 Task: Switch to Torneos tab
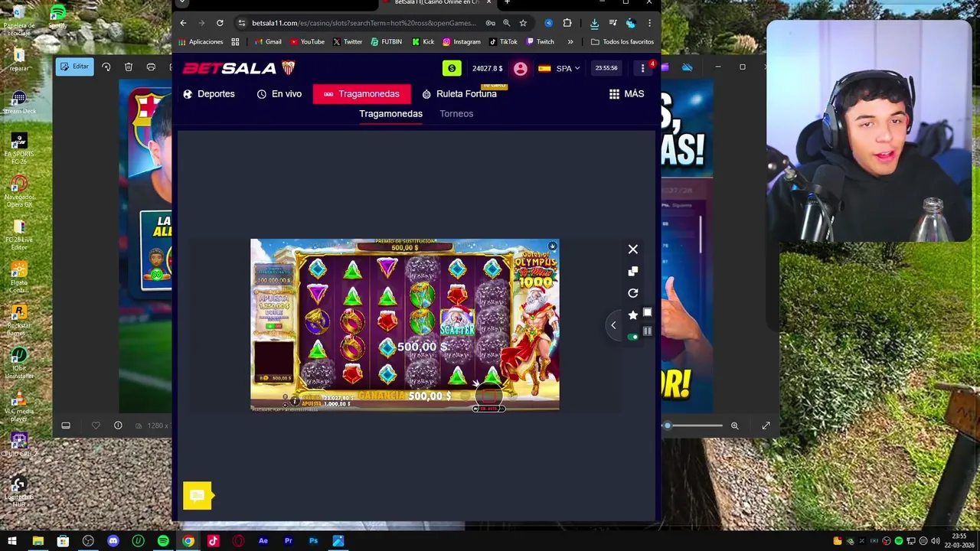[456, 113]
